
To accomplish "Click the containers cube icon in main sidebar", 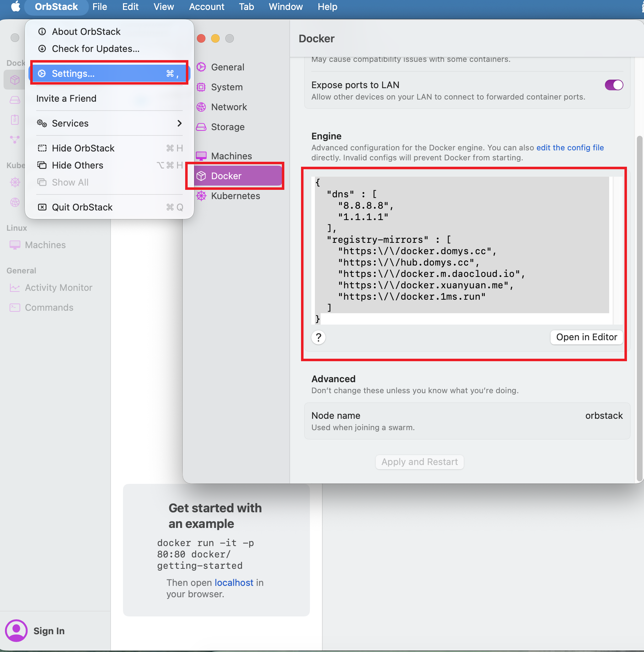I will click(15, 80).
